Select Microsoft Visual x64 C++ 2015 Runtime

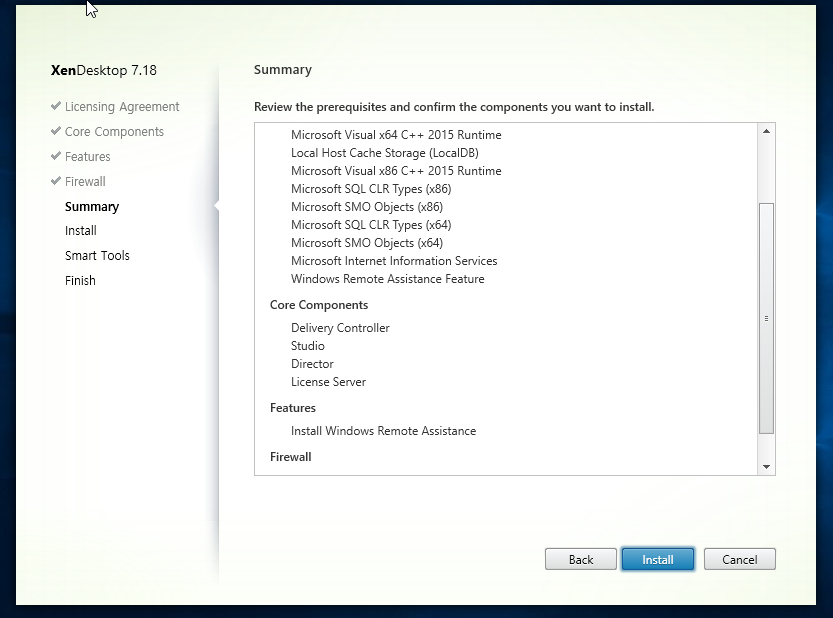396,135
